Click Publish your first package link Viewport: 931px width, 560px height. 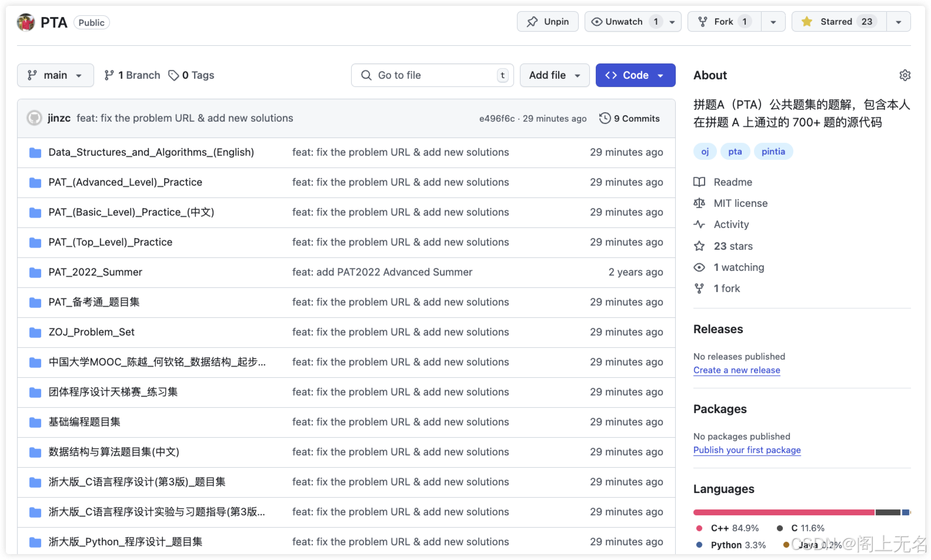[x=747, y=450]
